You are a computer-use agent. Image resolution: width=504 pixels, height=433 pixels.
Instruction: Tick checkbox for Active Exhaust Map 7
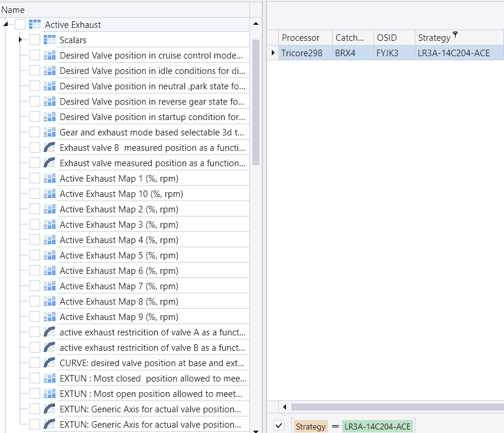pos(35,286)
